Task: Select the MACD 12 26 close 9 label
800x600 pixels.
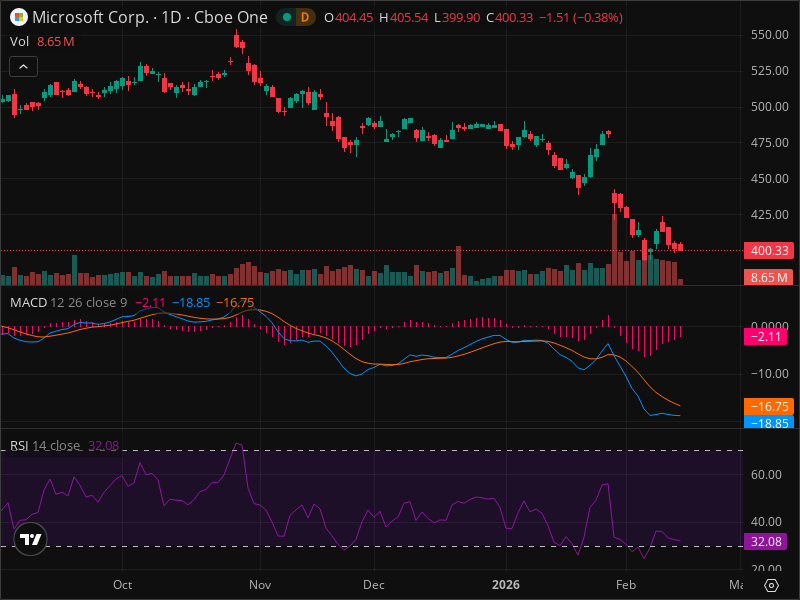Action: 69,303
